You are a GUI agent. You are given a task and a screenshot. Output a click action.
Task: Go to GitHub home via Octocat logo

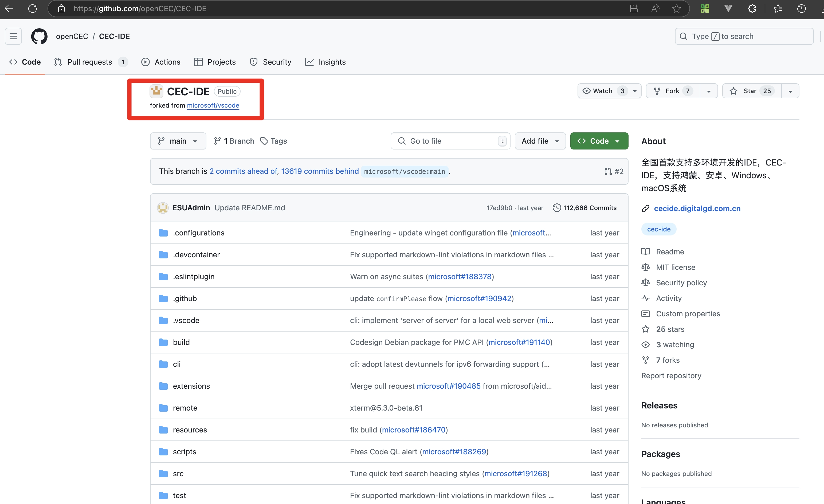(39, 36)
